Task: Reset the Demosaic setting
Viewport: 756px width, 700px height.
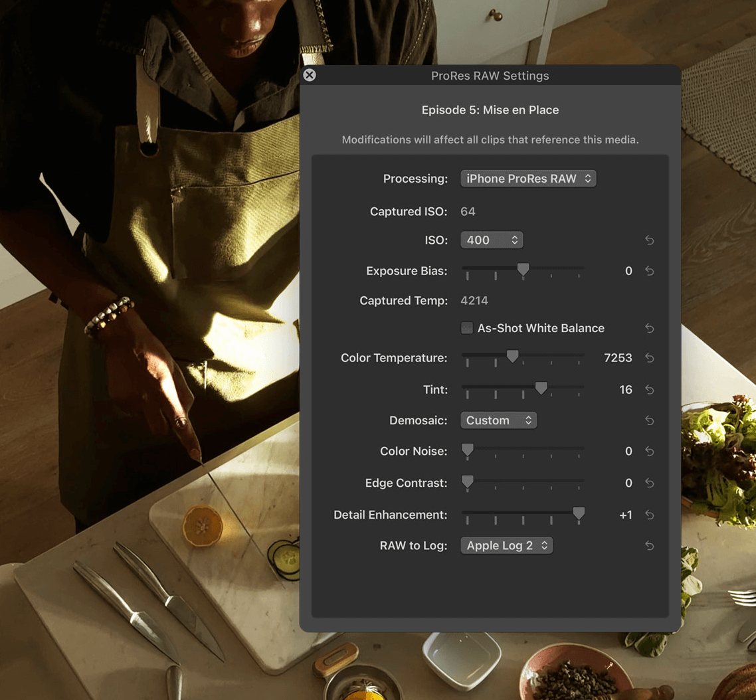Action: coord(649,420)
